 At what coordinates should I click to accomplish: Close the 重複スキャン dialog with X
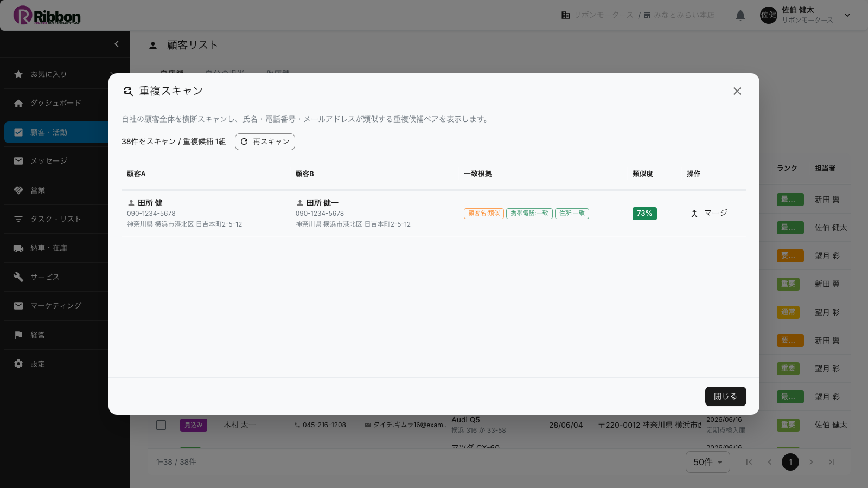[x=737, y=91]
